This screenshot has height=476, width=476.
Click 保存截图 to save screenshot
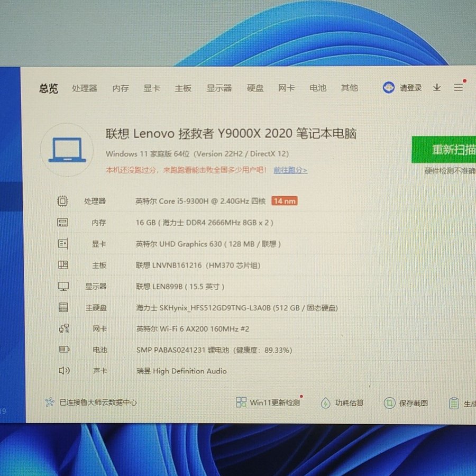click(x=414, y=403)
